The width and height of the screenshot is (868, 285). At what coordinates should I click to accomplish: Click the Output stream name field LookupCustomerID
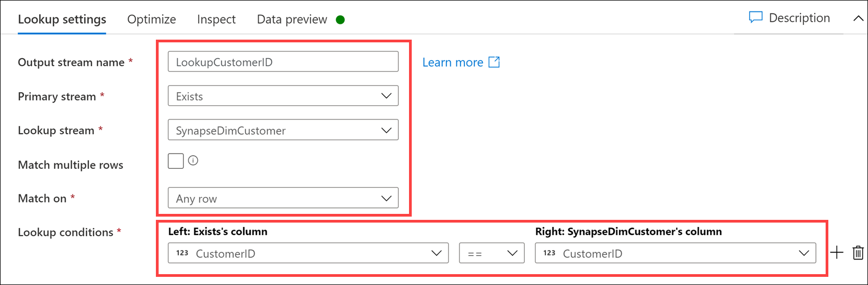click(x=283, y=62)
